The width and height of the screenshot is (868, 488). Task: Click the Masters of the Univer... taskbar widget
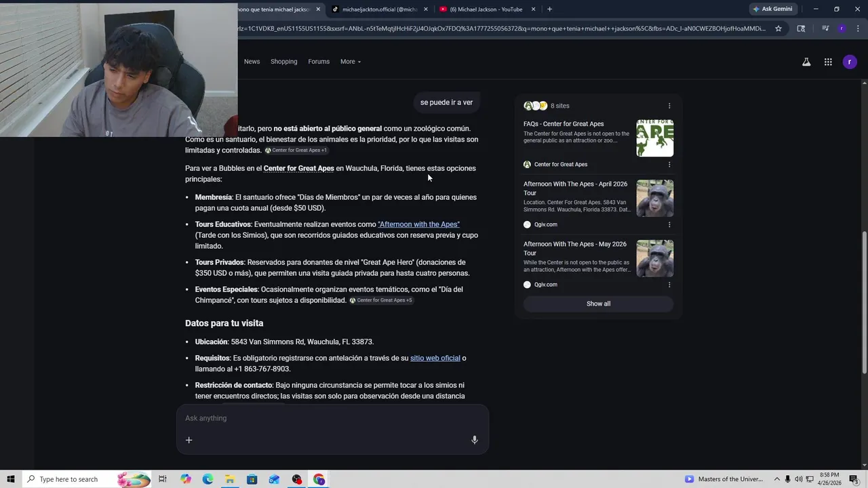pyautogui.click(x=725, y=479)
